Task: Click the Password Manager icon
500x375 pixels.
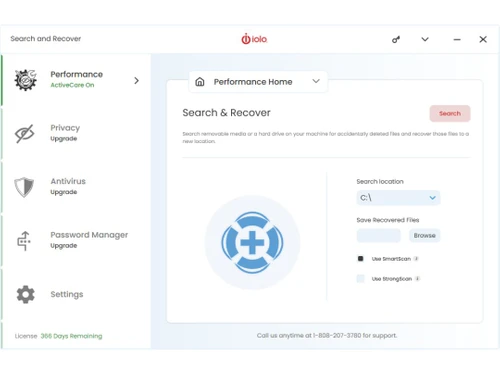Action: (24, 241)
